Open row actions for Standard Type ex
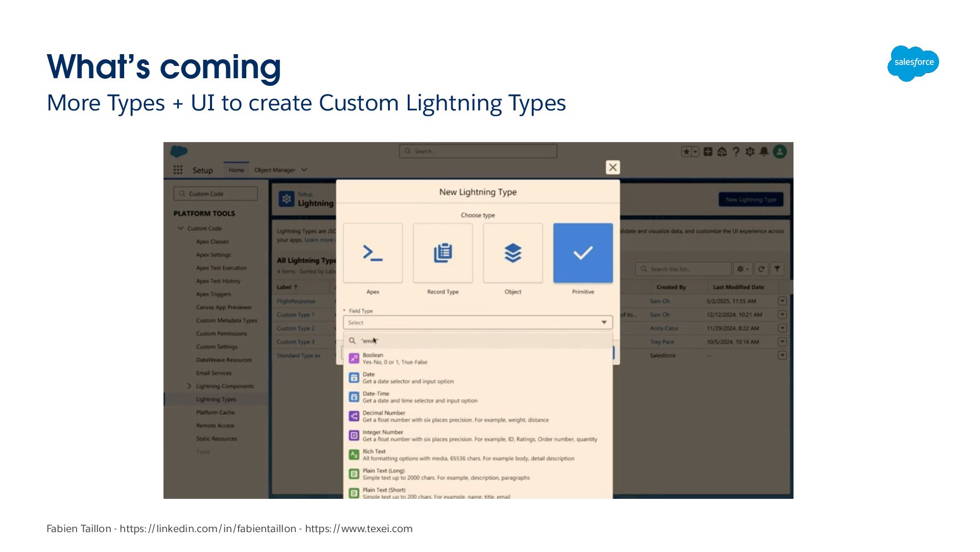This screenshot has width=980, height=552. pos(782,355)
